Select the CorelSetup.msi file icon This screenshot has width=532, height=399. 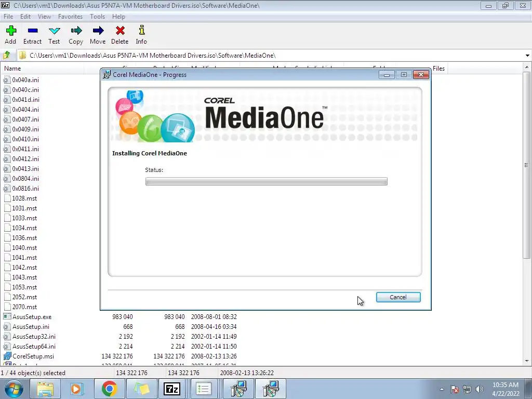pos(7,356)
